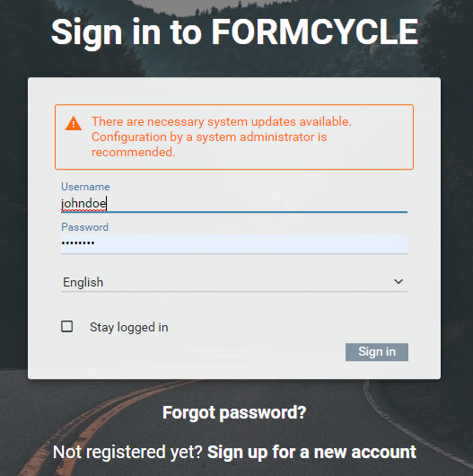Open the English language dropdown
The width and height of the screenshot is (473, 476).
[x=234, y=282]
